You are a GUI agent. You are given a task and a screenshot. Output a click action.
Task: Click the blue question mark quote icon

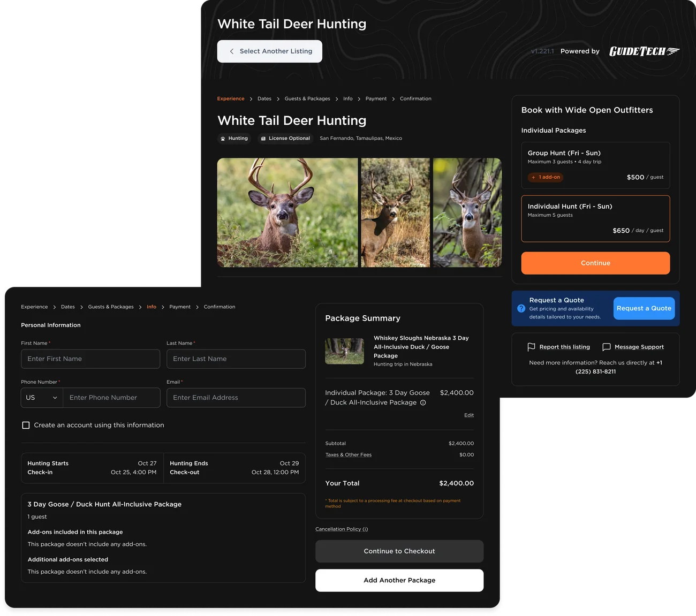point(521,308)
